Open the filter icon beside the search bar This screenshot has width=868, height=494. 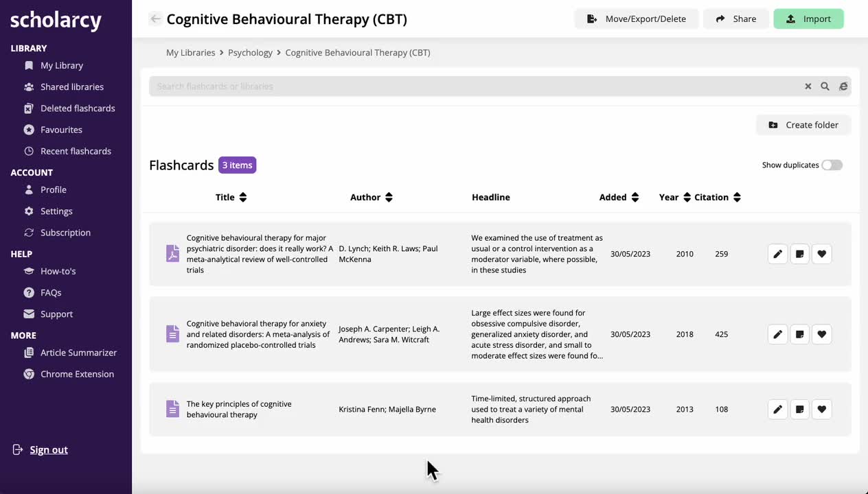point(843,86)
